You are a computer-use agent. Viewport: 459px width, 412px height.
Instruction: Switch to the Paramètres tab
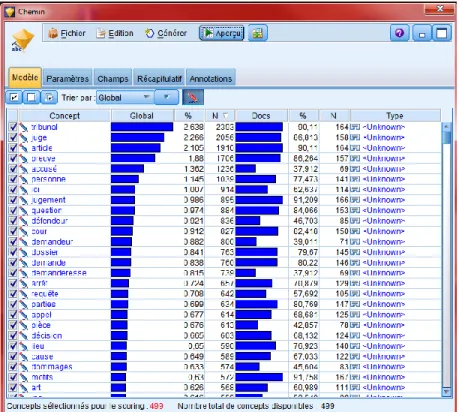68,79
